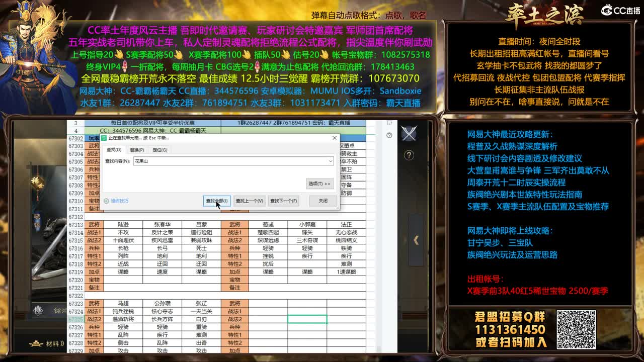Switch to the 定位 tab
The width and height of the screenshot is (644, 362).
click(160, 150)
